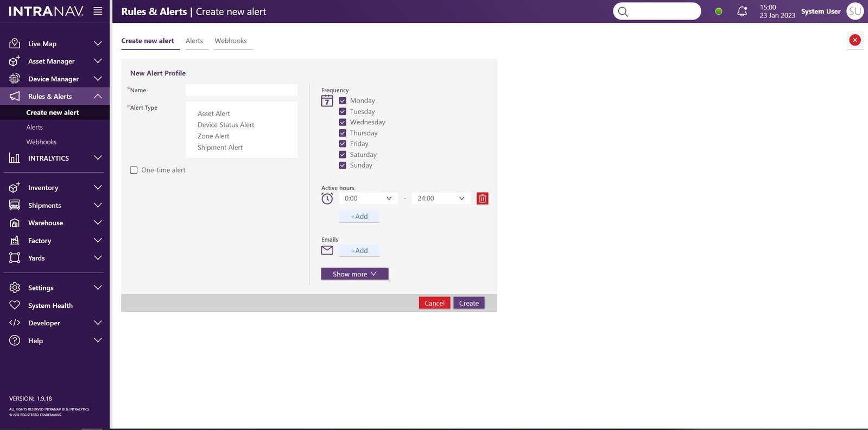Open Alerts in the sidebar submenu
Viewport: 868px width, 430px height.
(35, 127)
